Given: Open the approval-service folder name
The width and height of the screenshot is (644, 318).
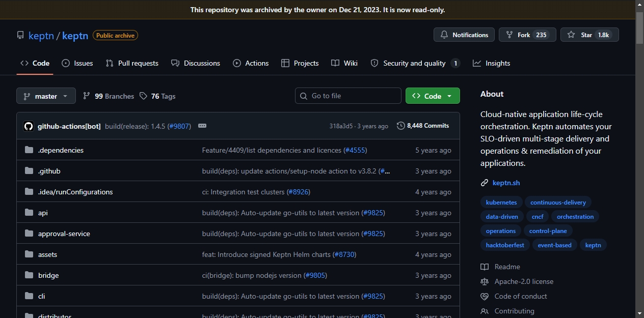Looking at the screenshot, I should (x=64, y=234).
